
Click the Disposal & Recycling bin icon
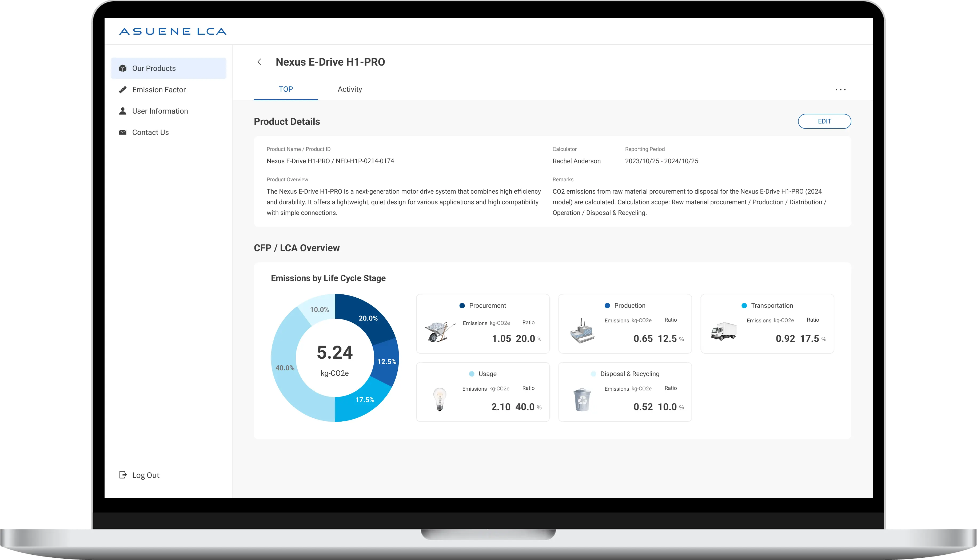(x=582, y=400)
